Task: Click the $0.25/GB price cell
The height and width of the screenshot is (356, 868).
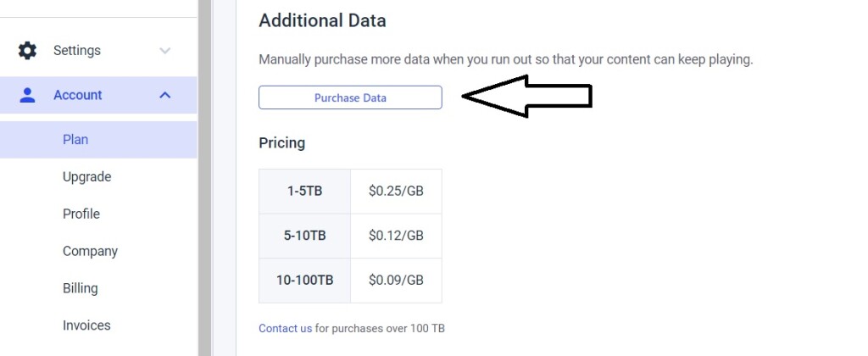Action: (x=397, y=192)
